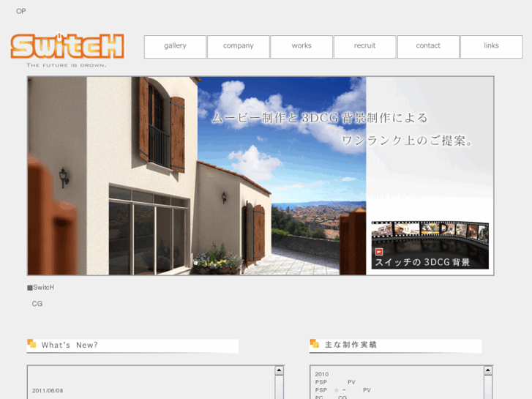532x399 pixels.
Task: Click the 主な制作実績 heading icon
Action: tap(314, 343)
